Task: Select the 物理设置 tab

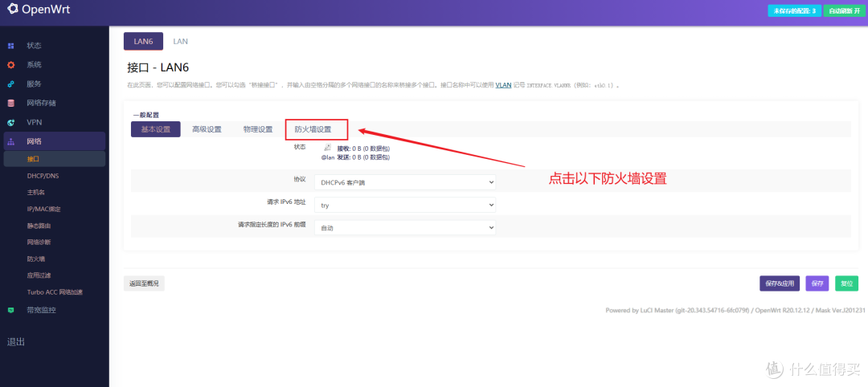Action: point(258,129)
